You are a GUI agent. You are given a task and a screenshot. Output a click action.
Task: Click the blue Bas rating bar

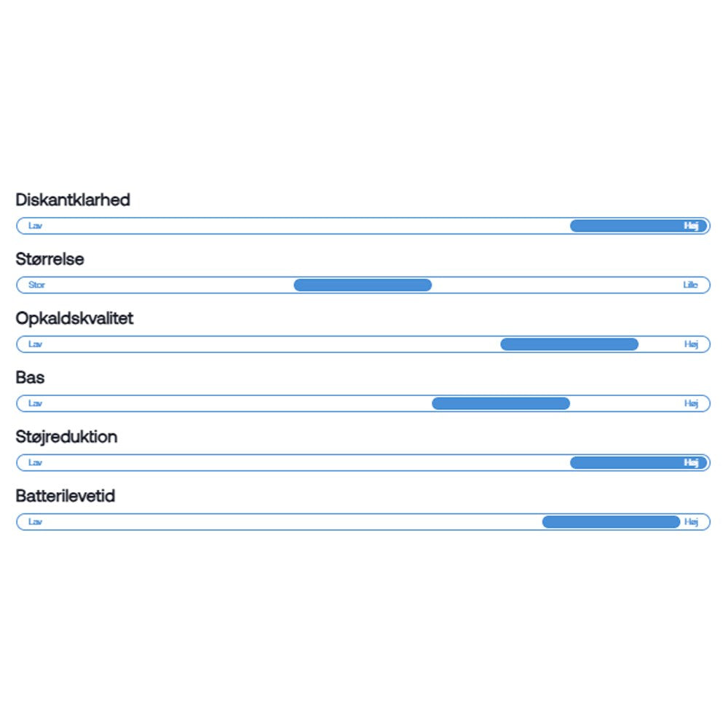pos(501,403)
